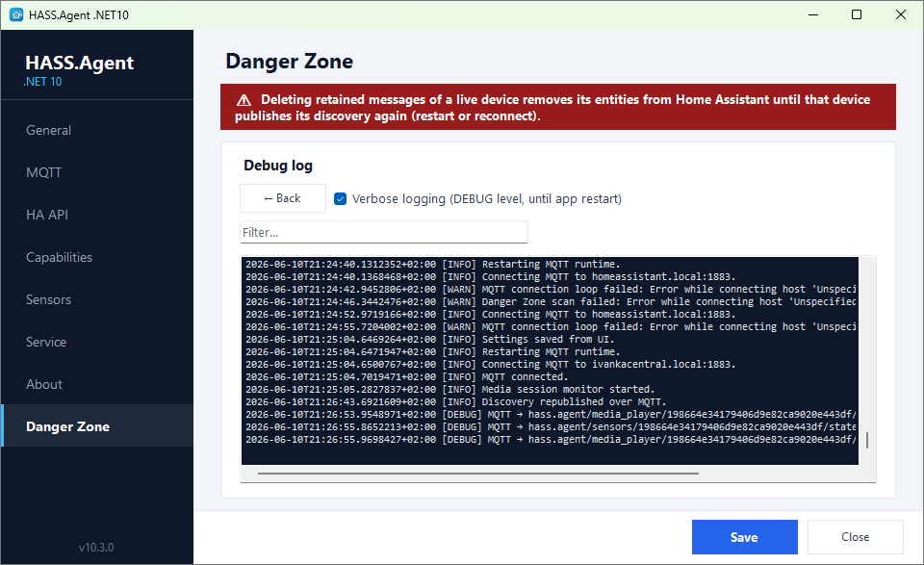Click the HASS.Agent .NET 10 sidebar logo
This screenshot has height=565, width=924.
click(x=79, y=70)
